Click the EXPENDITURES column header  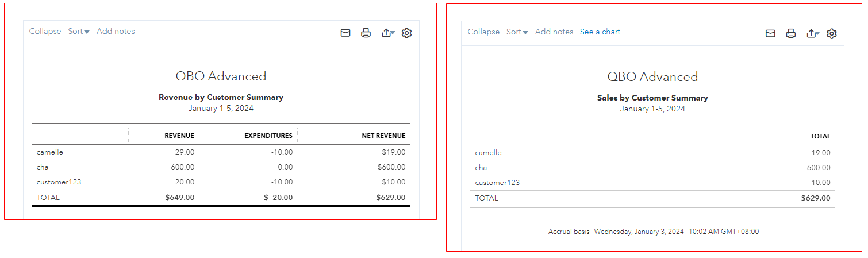268,136
